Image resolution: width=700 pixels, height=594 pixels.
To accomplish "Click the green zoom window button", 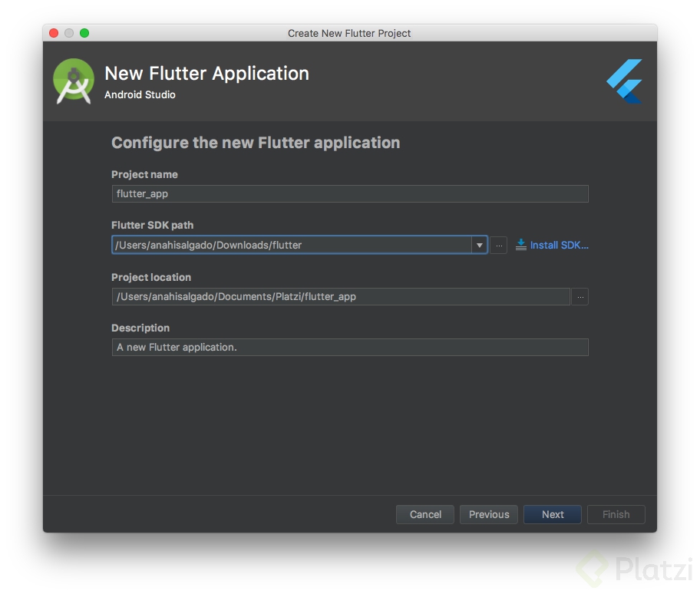I will [83, 33].
